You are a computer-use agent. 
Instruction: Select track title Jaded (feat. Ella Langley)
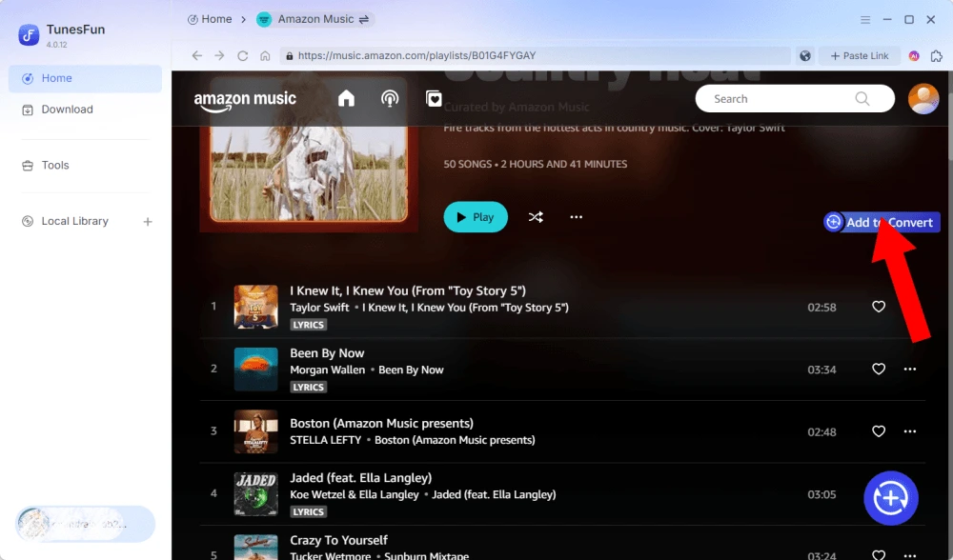click(x=361, y=478)
